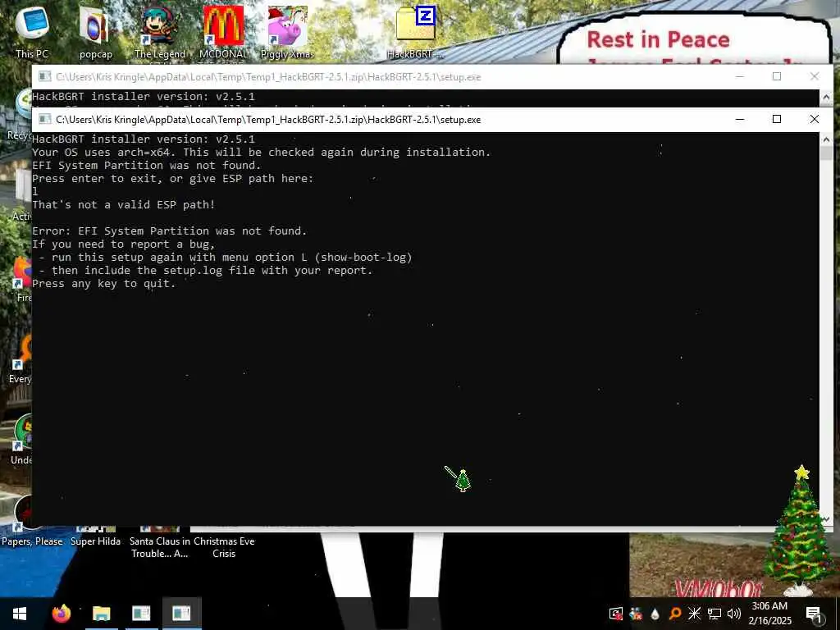This screenshot has width=840, height=630.
Task: Click background console scrollbar up arrow
Action: point(826,98)
